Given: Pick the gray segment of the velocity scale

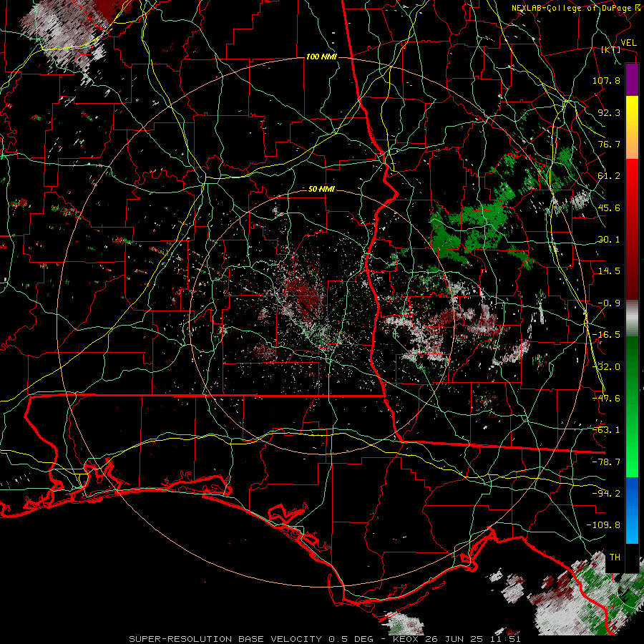Looking at the screenshot, I should click(x=632, y=318).
